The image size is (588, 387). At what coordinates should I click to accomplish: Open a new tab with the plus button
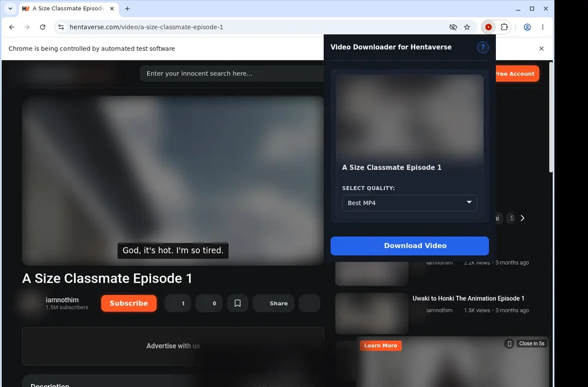127,9
